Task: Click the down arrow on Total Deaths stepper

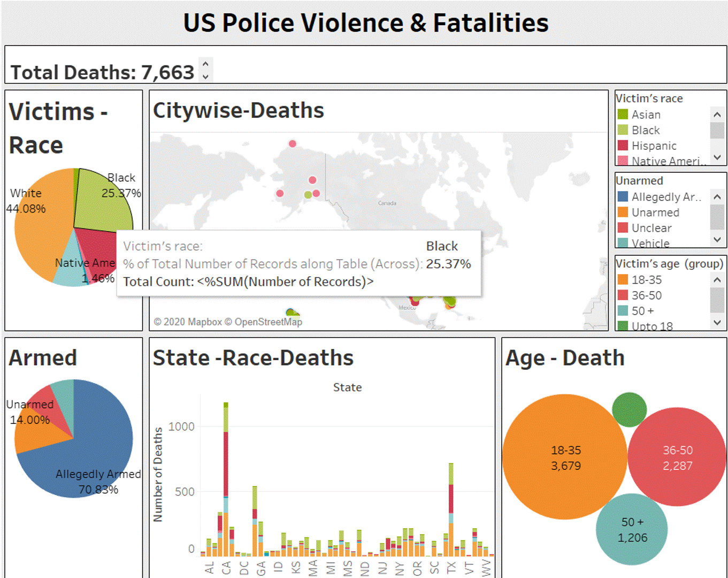Action: [205, 77]
